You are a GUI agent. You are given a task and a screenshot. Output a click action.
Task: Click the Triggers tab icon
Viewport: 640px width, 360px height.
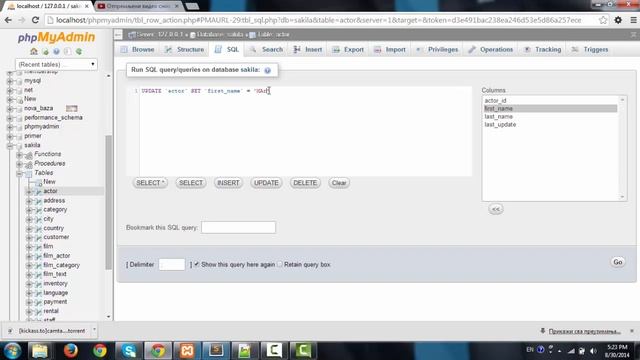coord(575,49)
